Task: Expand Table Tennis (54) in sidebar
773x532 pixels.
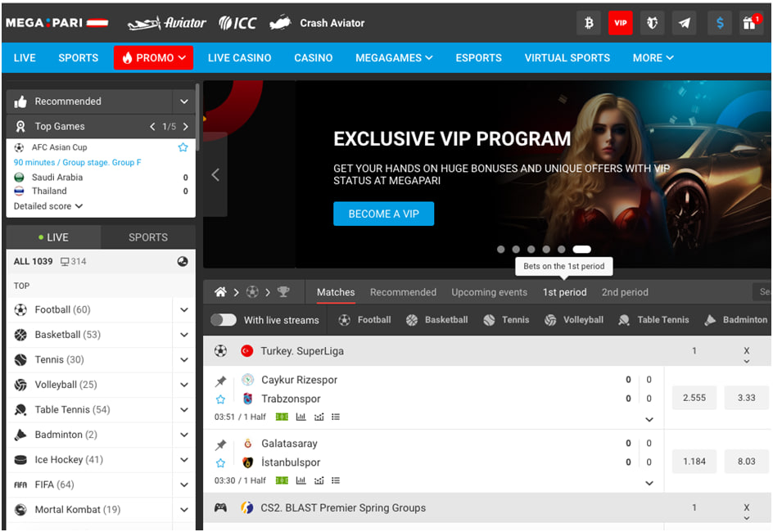Action: tap(184, 410)
